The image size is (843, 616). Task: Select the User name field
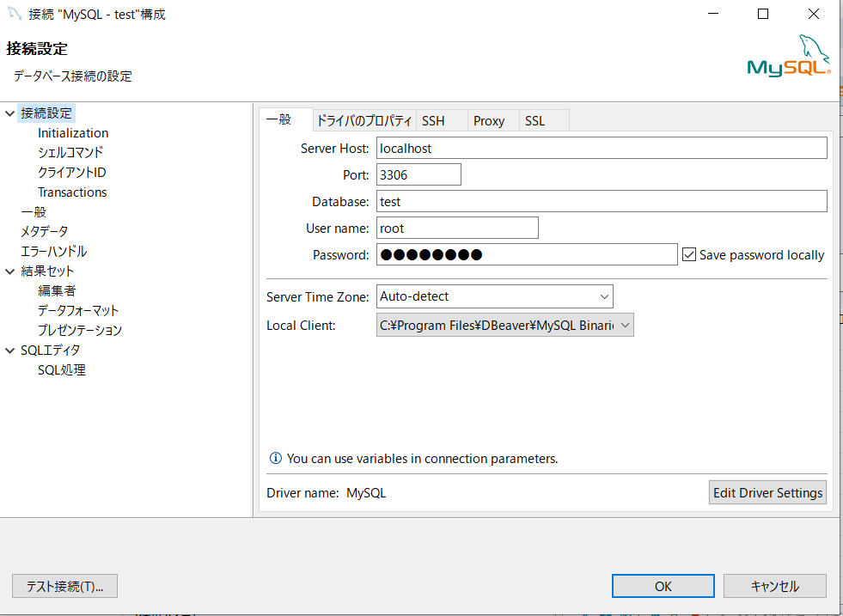[457, 228]
